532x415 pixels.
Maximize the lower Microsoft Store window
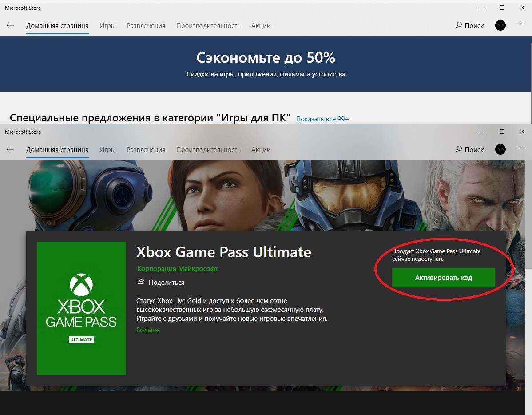click(502, 132)
